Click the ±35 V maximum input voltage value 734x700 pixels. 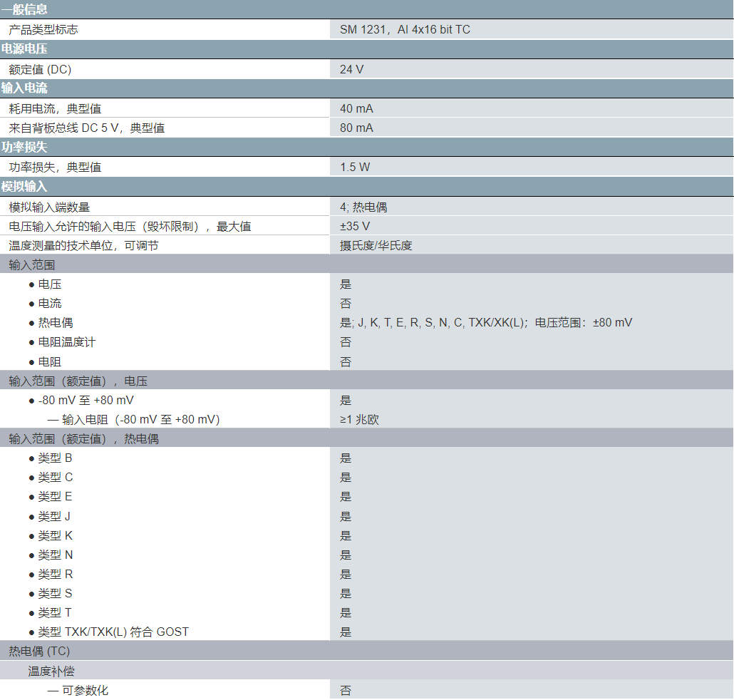click(x=355, y=226)
